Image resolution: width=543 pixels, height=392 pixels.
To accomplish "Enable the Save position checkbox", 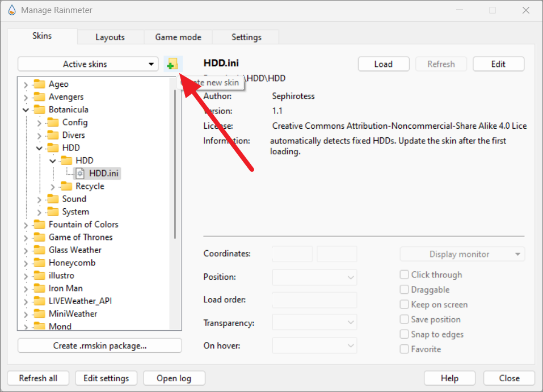I will 404,319.
